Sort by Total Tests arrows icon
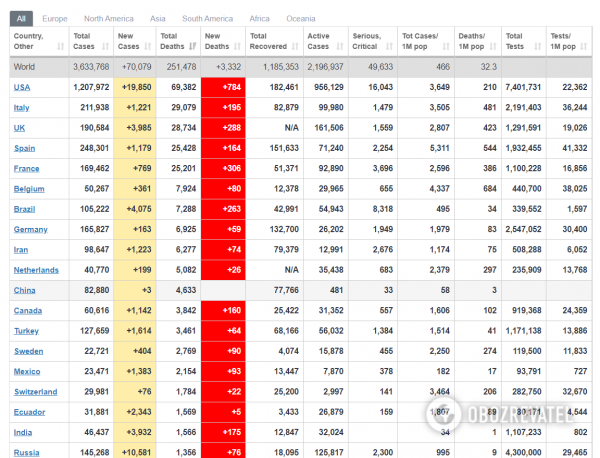The height and width of the screenshot is (458, 600). pyautogui.click(x=538, y=47)
